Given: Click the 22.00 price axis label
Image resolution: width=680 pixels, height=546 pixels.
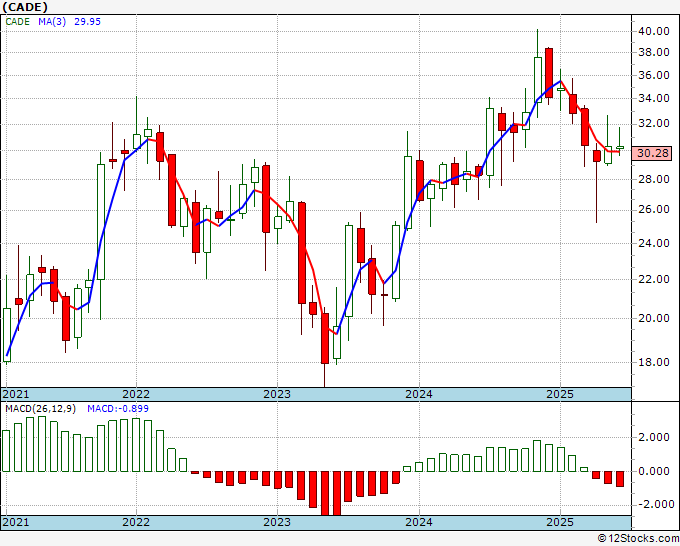Looking at the screenshot, I should (654, 279).
